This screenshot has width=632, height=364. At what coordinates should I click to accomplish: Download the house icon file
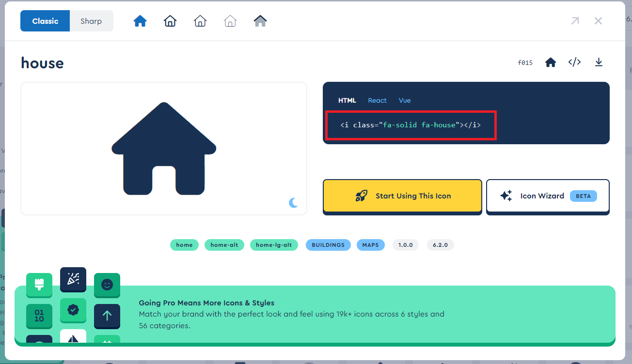coord(599,62)
